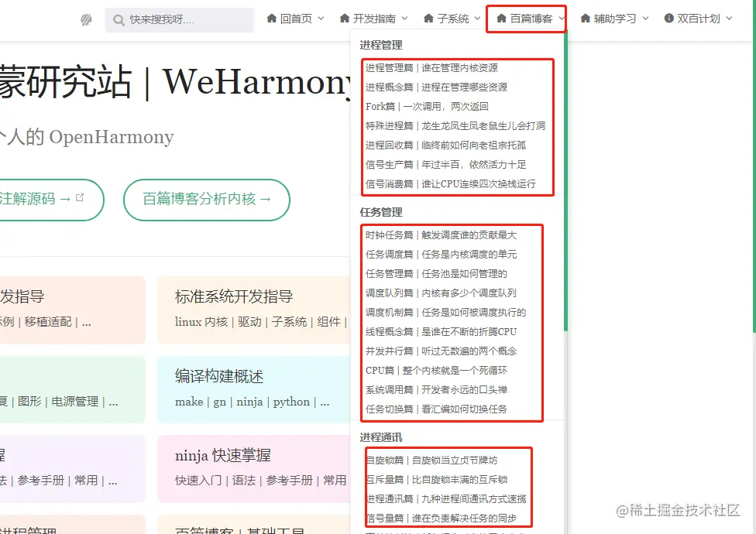
Task: Expand the 辅助学习 dropdown chevron
Action: [x=646, y=19]
